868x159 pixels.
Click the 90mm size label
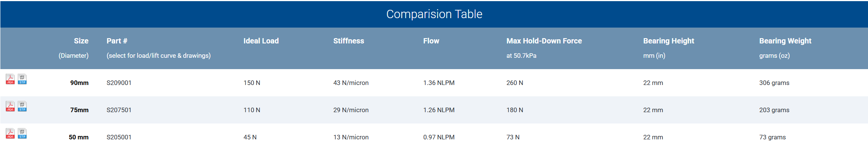coord(79,83)
